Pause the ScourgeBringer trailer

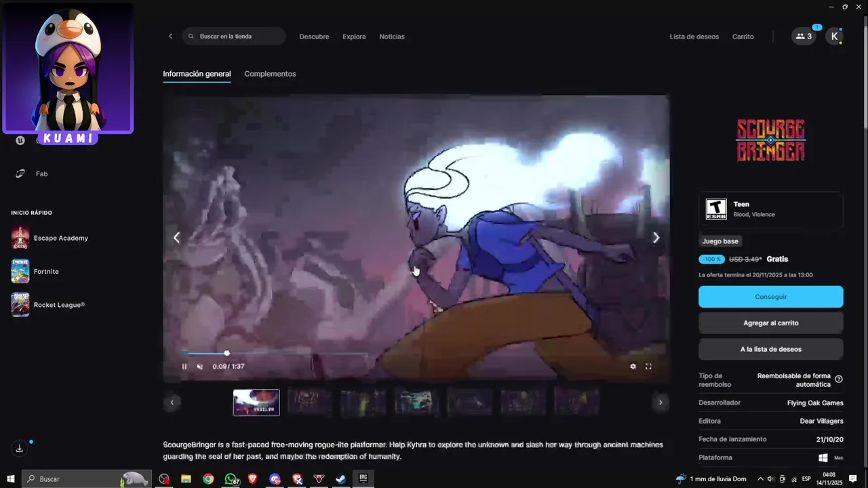[x=184, y=367]
